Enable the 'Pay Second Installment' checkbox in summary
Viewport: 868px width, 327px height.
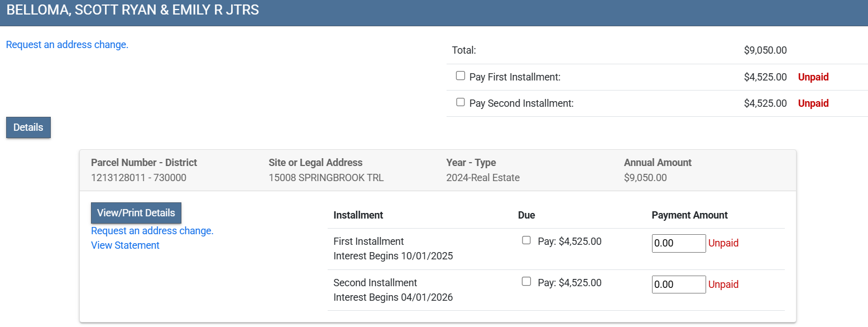point(461,102)
